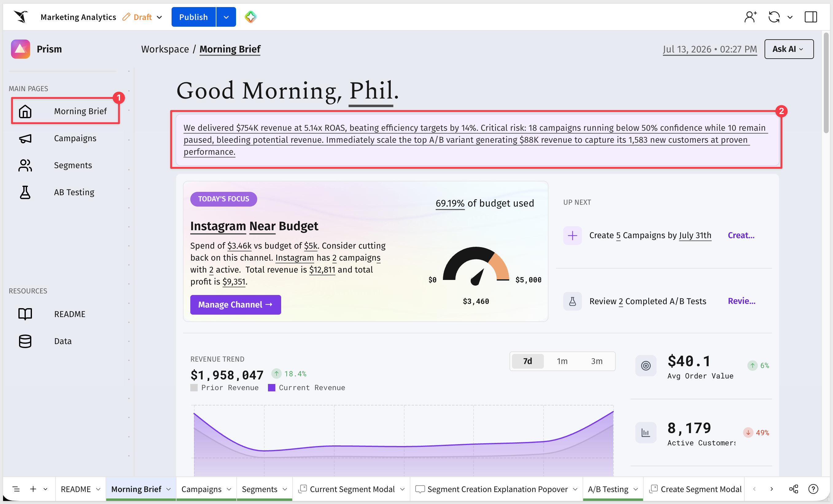Click the Segments people icon

click(25, 165)
